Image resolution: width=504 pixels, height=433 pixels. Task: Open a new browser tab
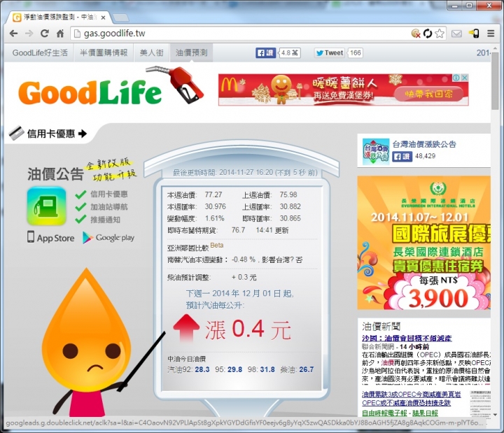pyautogui.click(x=120, y=17)
